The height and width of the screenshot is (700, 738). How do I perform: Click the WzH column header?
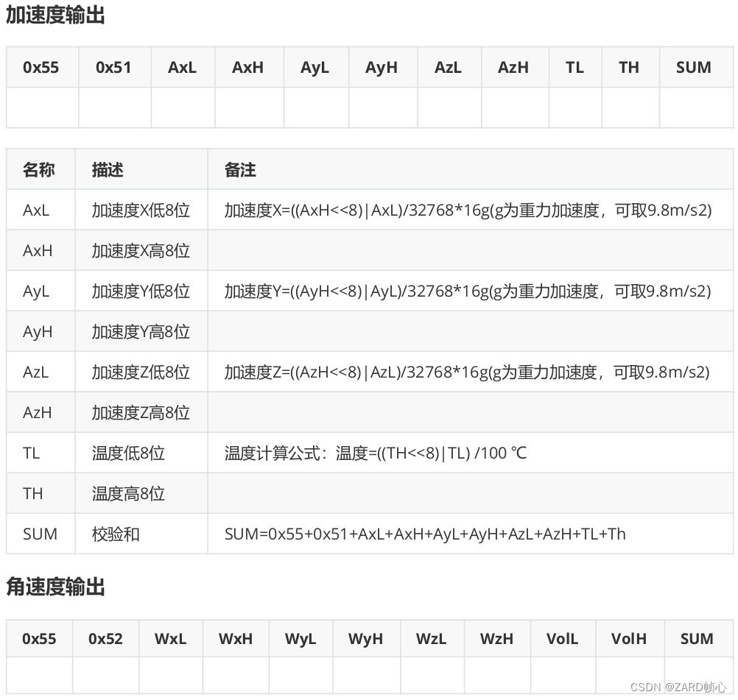pos(497,638)
